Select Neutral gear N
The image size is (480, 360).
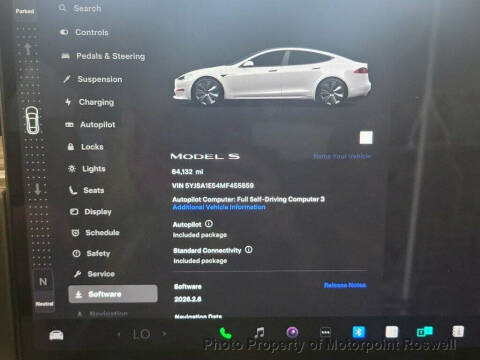click(43, 282)
